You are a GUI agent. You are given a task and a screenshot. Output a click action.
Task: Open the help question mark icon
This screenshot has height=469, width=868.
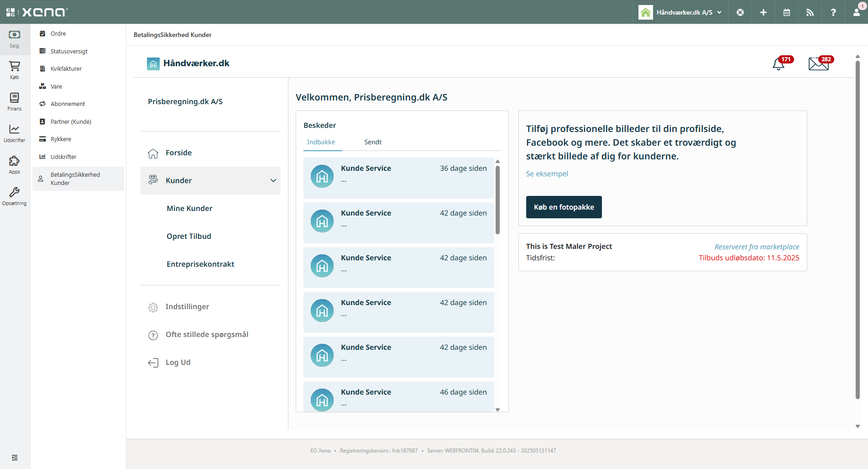tap(833, 12)
